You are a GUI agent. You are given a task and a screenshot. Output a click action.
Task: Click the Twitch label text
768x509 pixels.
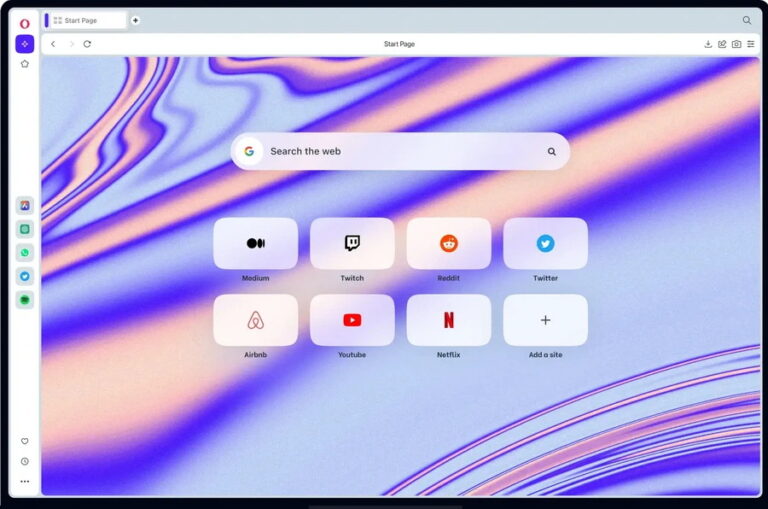point(352,278)
